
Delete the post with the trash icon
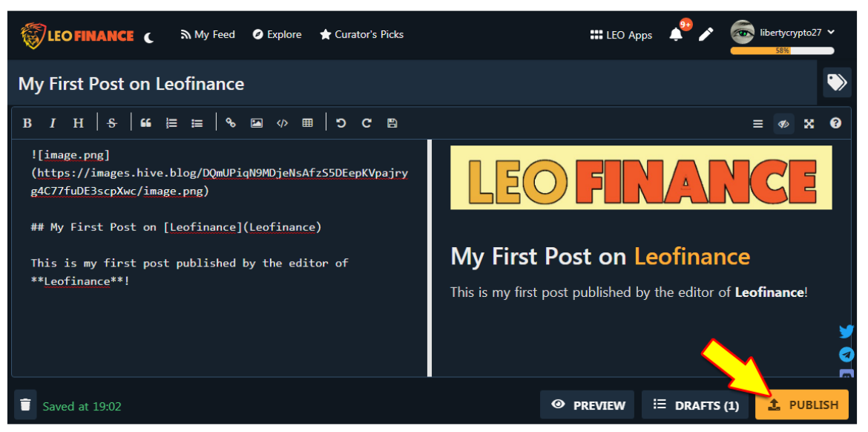(x=25, y=405)
